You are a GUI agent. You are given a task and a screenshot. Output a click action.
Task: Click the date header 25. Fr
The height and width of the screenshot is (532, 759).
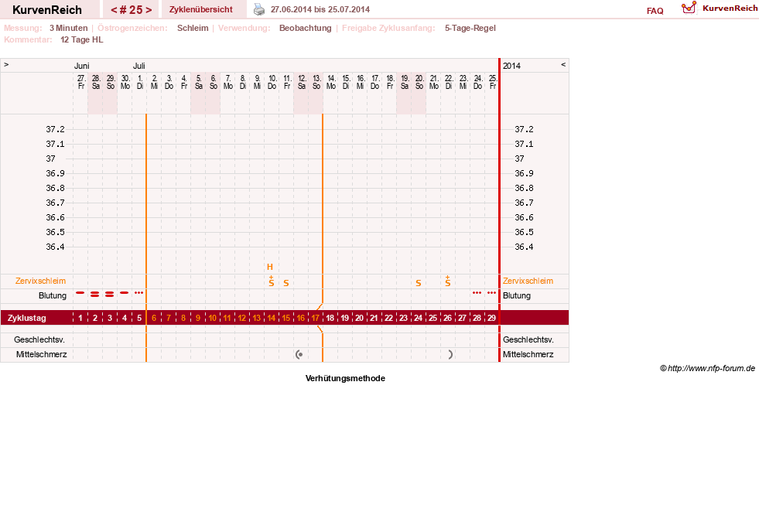click(493, 82)
